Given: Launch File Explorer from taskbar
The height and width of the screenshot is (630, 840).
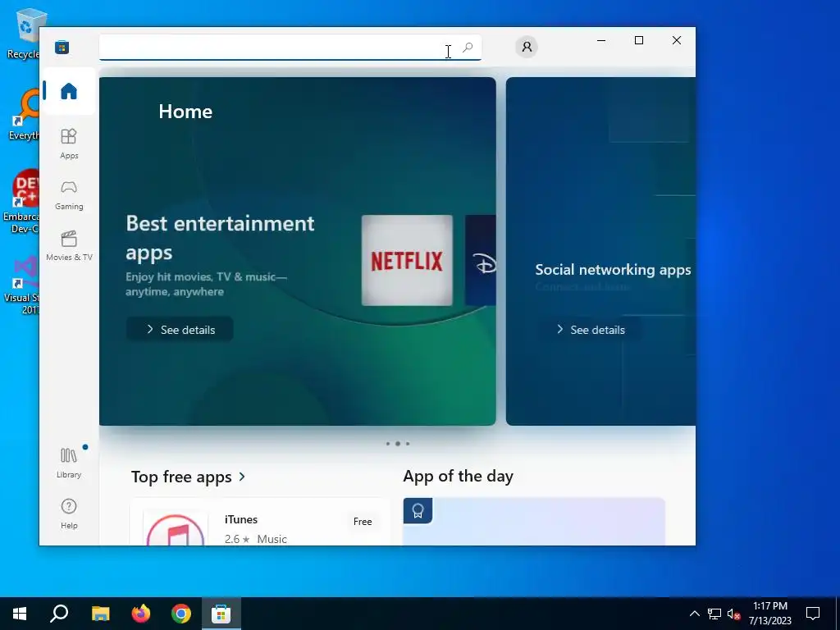Looking at the screenshot, I should coord(100,614).
